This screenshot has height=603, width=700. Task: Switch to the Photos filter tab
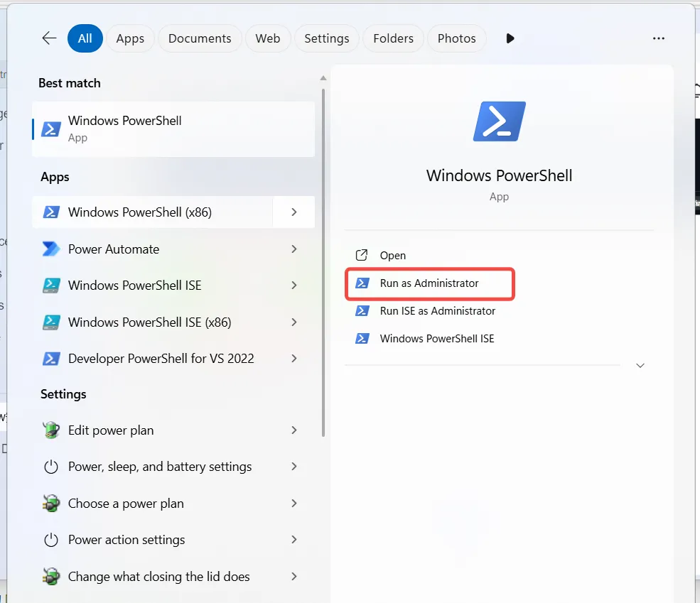click(x=457, y=38)
